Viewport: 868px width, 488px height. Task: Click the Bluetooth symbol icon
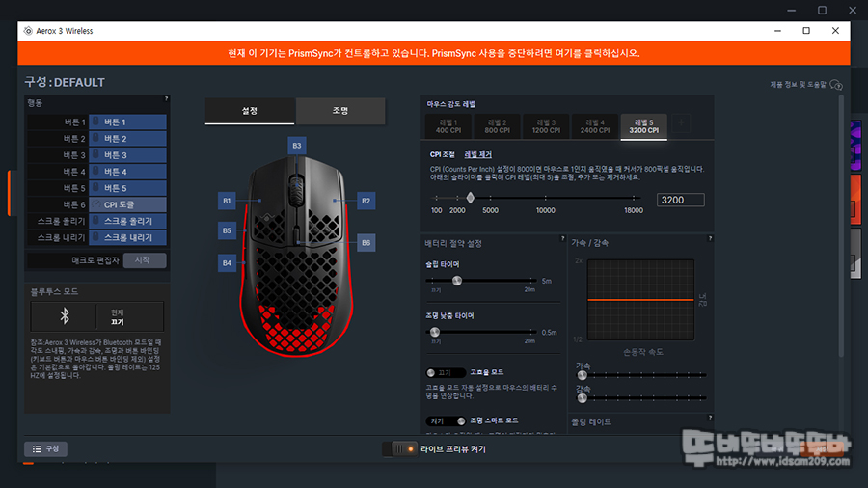click(x=65, y=316)
